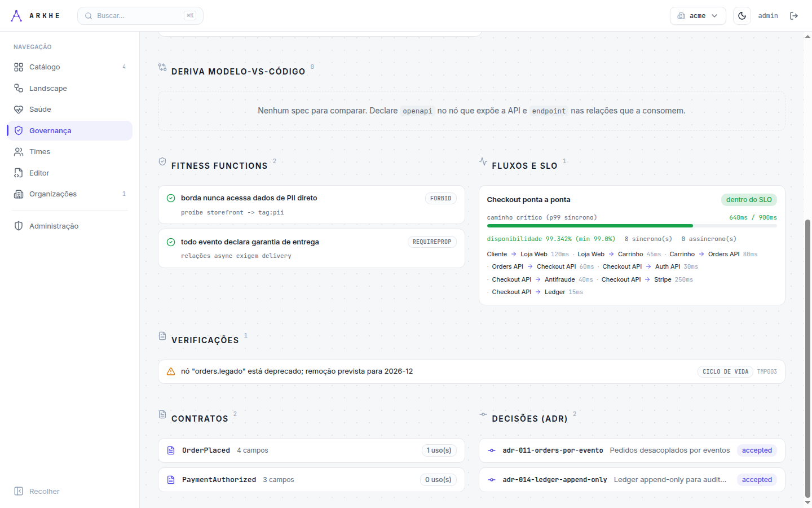Click the PaymentAuthorized document icon
812x508 pixels.
[x=171, y=480]
